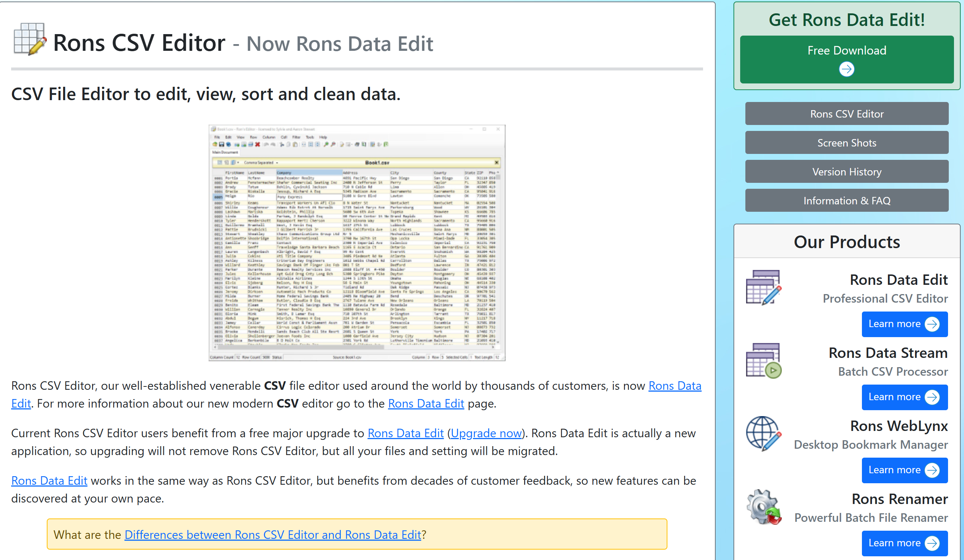This screenshot has height=560, width=964.
Task: Click arrow icon in Rons Renamer Learn more
Action: (x=932, y=543)
